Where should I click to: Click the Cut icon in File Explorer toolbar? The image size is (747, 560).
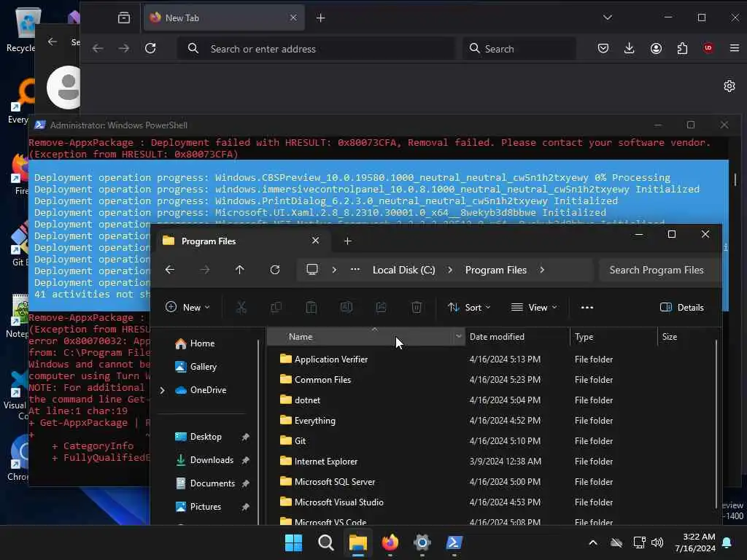241,308
